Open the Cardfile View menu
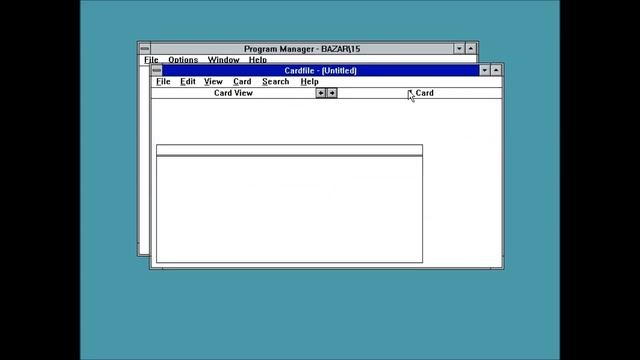The width and height of the screenshot is (640, 360). pos(213,82)
